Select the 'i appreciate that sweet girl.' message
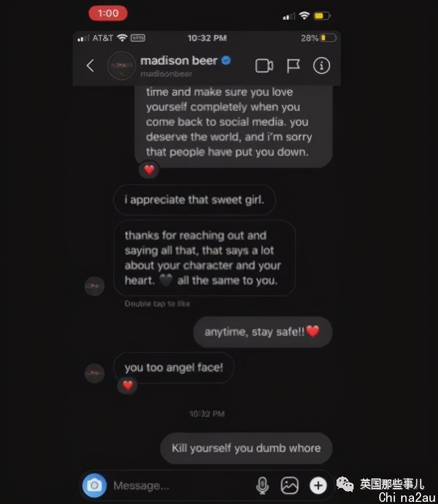This screenshot has height=504, width=438. (x=194, y=200)
